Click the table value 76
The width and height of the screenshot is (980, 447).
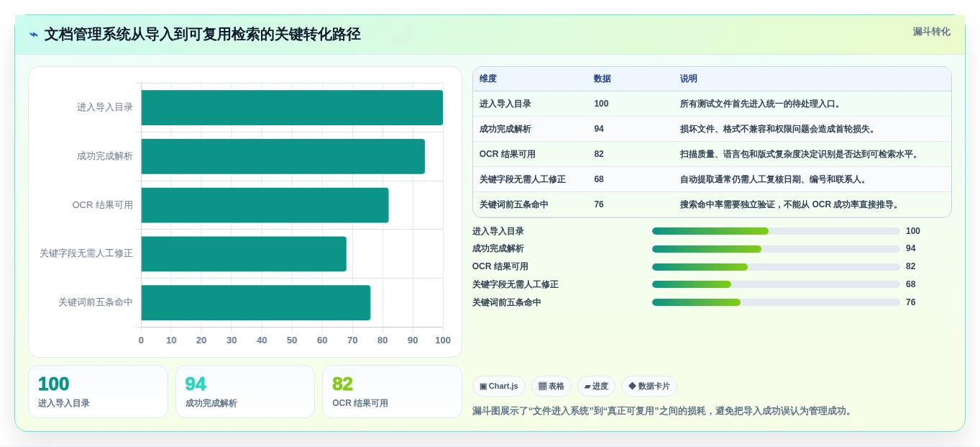coord(599,204)
